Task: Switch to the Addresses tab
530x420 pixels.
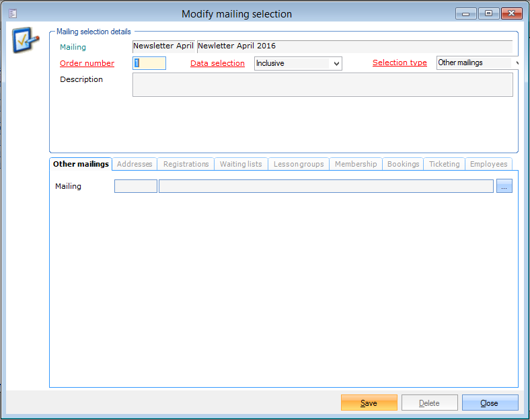Action: pos(135,164)
